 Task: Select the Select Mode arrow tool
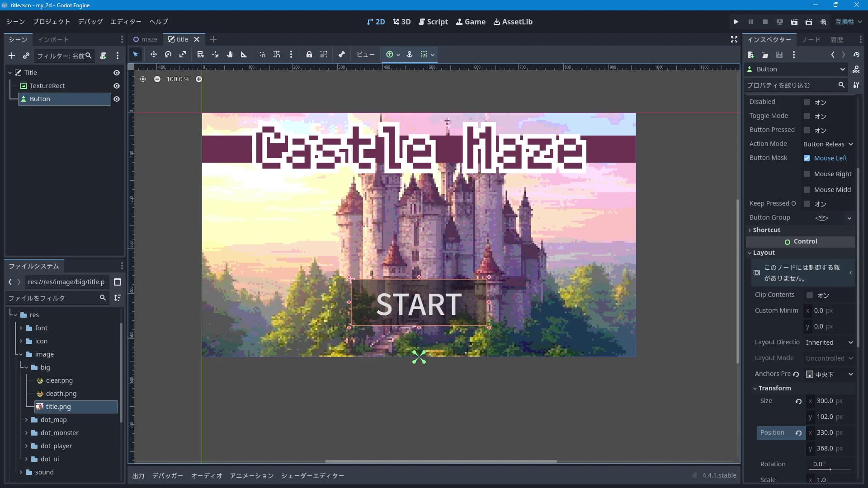point(136,55)
